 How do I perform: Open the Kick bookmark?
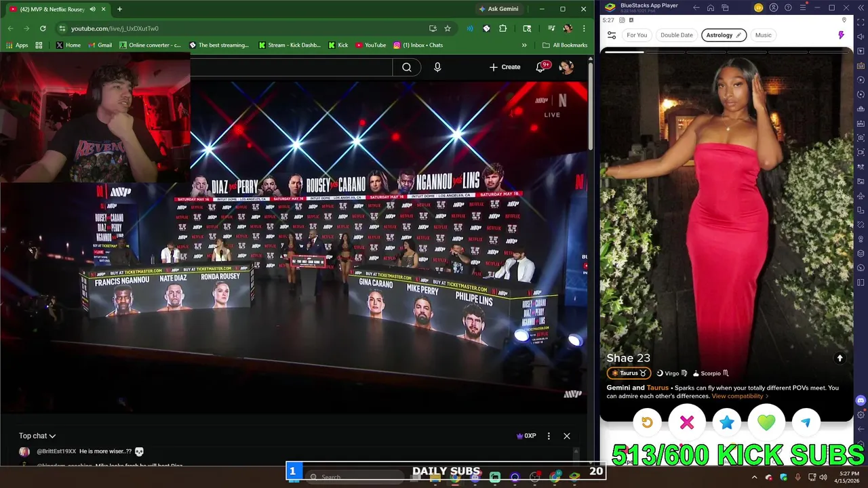[338, 45]
